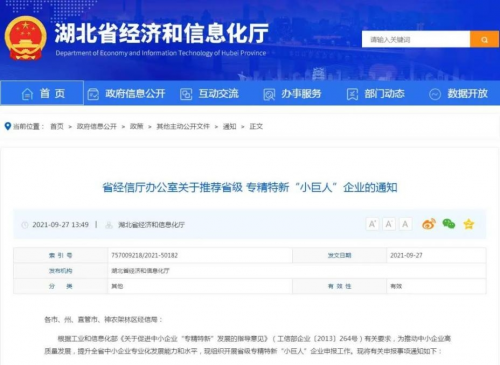Increase font size with A+ button
Viewport: 500px width, 365px height.
(372, 224)
